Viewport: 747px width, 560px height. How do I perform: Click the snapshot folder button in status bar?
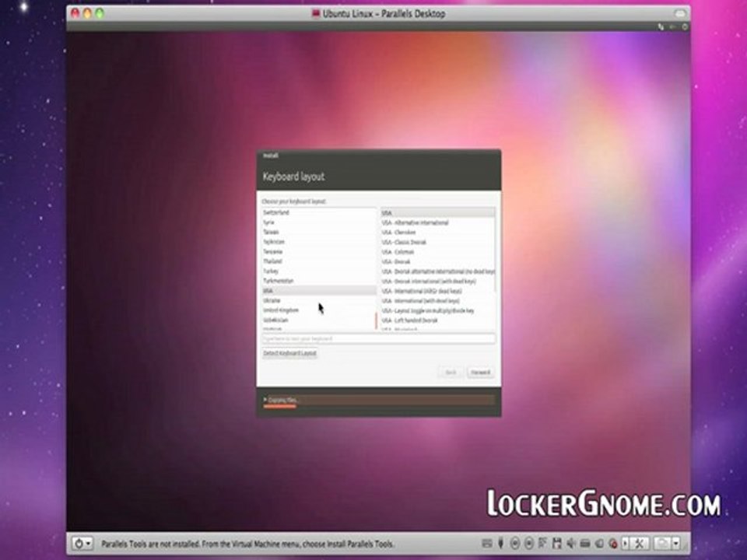pyautogui.click(x=663, y=543)
